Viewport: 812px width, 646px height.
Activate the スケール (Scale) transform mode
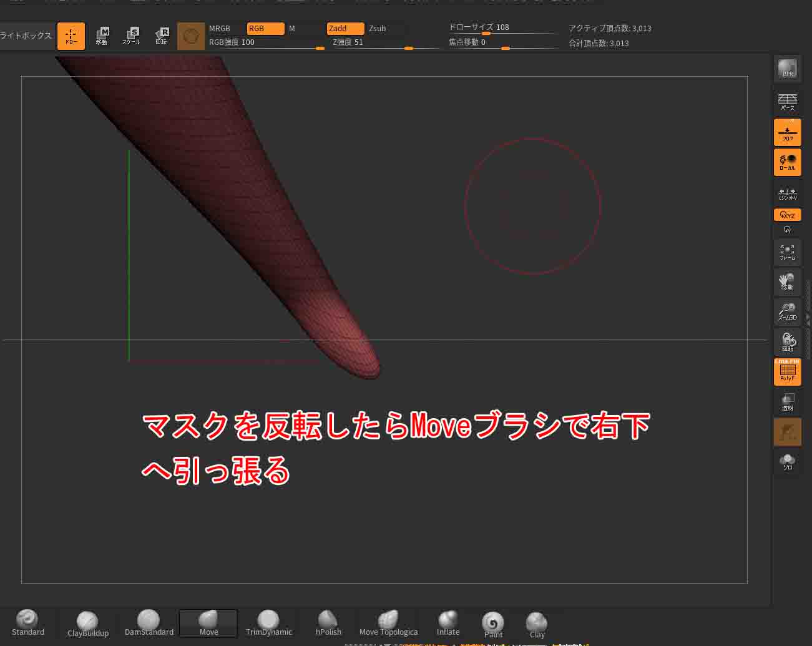131,36
